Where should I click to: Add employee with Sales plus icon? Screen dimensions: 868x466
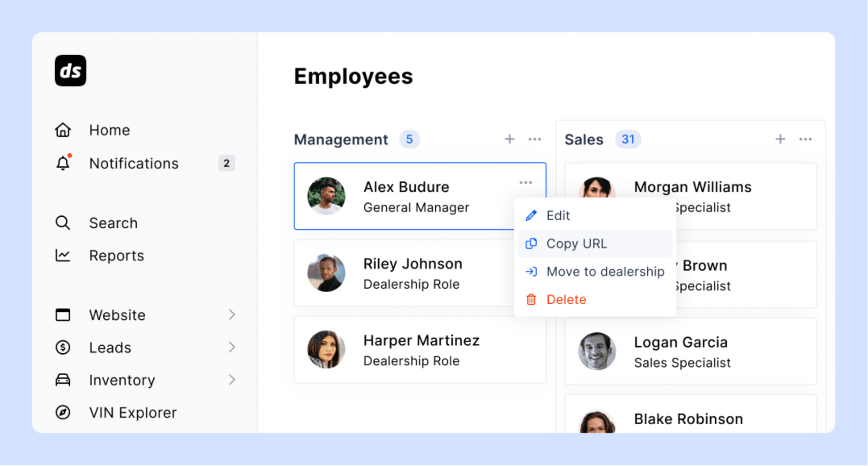[780, 139]
